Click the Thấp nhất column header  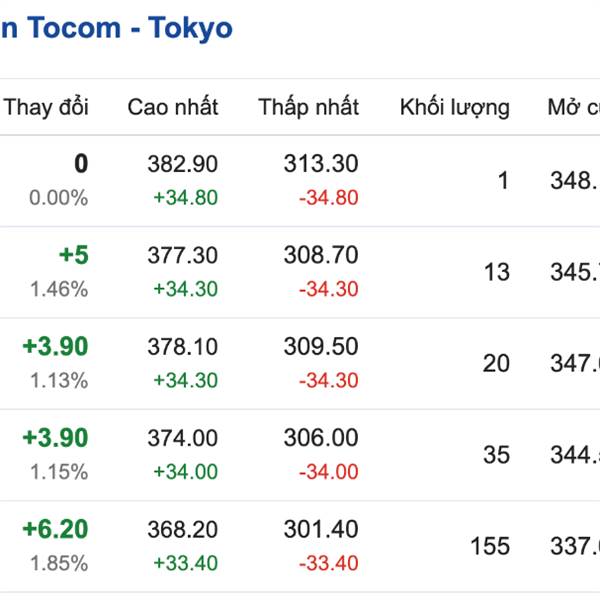tap(308, 107)
